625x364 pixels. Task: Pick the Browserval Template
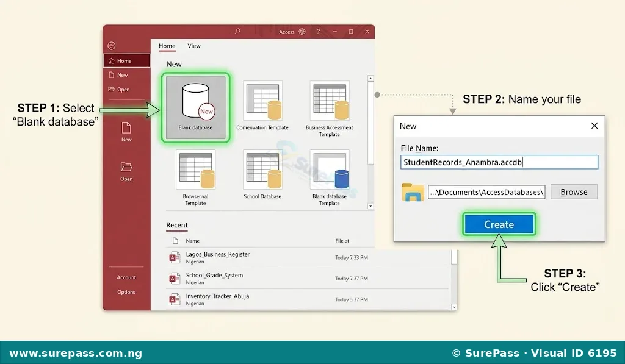click(195, 177)
